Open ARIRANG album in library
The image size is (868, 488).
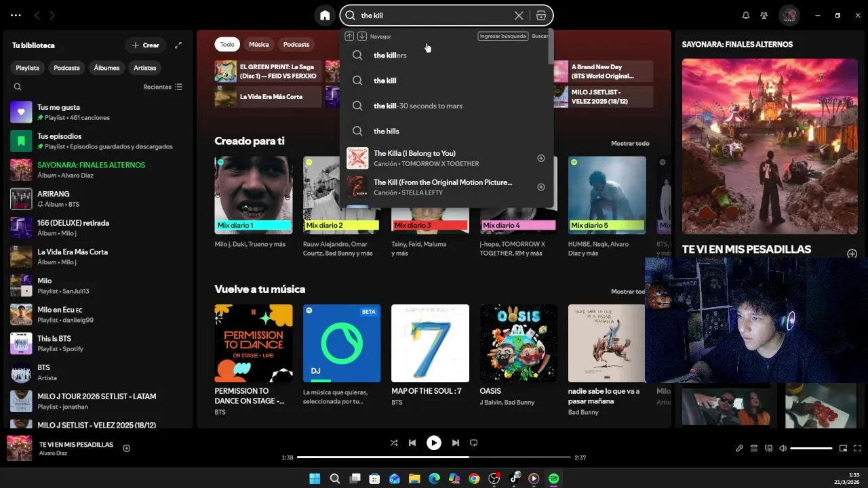(x=98, y=199)
